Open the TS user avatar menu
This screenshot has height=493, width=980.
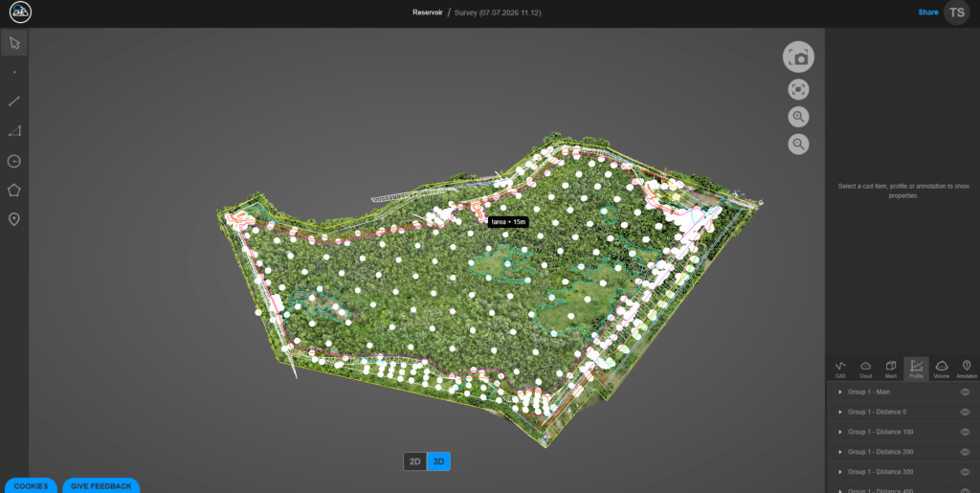tap(956, 12)
